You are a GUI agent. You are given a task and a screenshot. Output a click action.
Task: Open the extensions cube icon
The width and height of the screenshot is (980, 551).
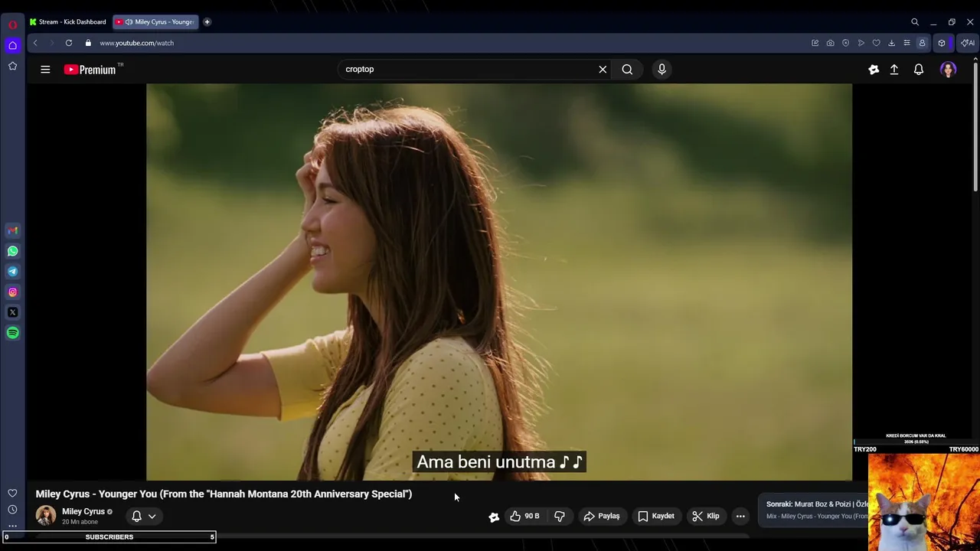point(942,43)
